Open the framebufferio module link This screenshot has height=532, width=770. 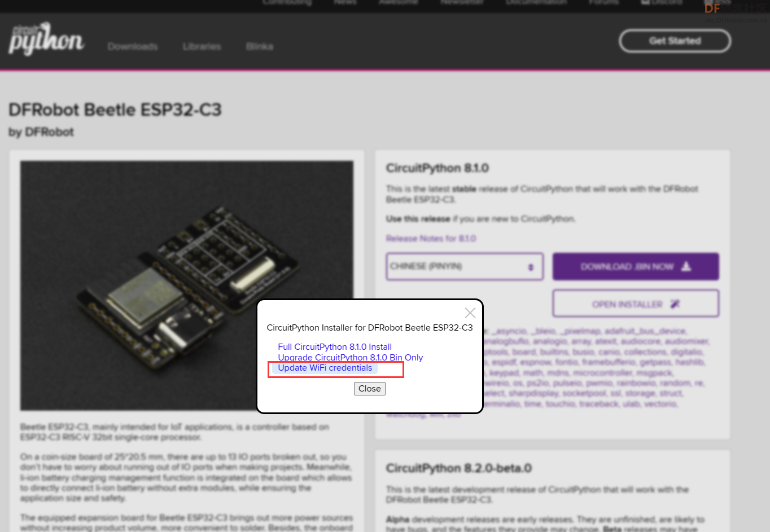pos(609,362)
